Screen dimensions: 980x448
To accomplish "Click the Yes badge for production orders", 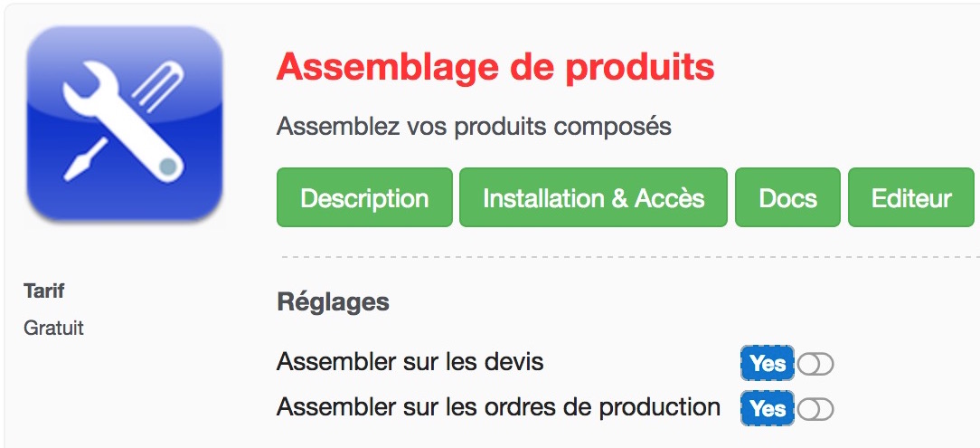I will pyautogui.click(x=768, y=408).
